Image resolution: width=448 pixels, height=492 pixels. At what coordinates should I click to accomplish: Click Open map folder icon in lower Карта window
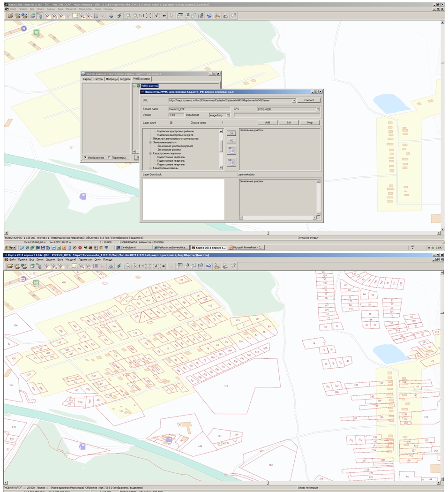[x=10, y=266]
